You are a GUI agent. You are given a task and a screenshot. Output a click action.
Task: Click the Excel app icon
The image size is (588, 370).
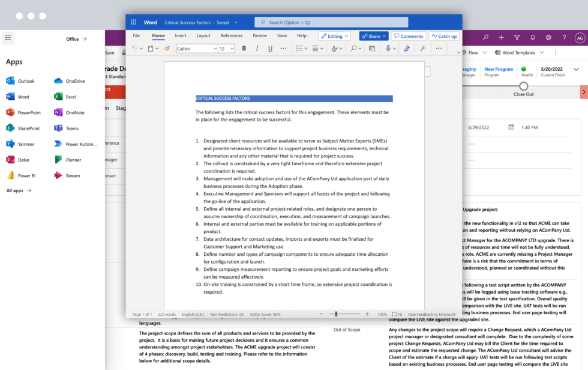(58, 97)
